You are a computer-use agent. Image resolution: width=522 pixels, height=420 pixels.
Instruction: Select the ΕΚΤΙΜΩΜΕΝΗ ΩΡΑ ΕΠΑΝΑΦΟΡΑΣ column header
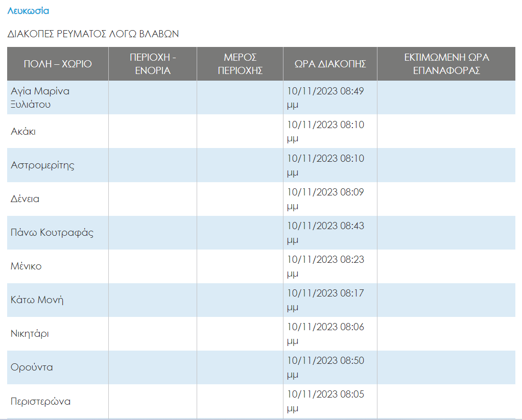(446, 64)
